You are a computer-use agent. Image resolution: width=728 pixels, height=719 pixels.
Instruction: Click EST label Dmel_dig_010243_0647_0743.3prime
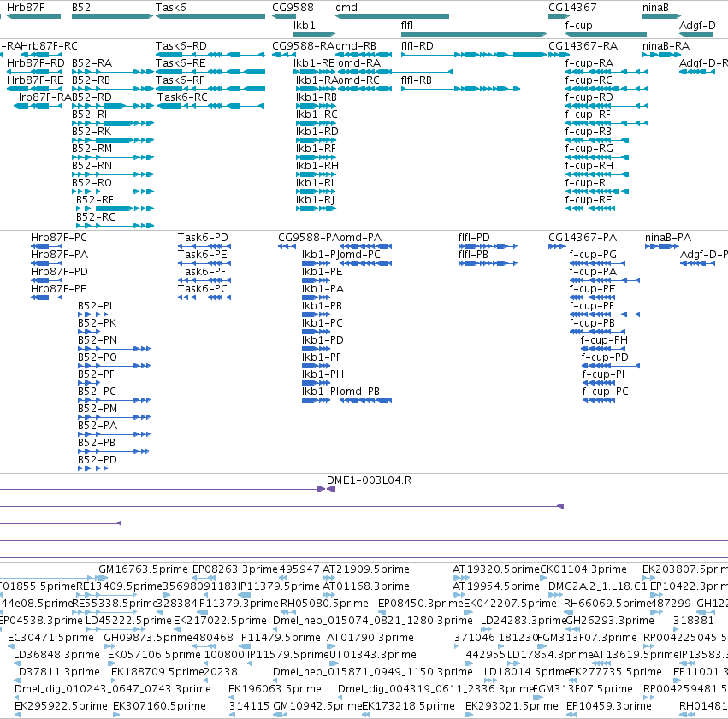[113, 689]
